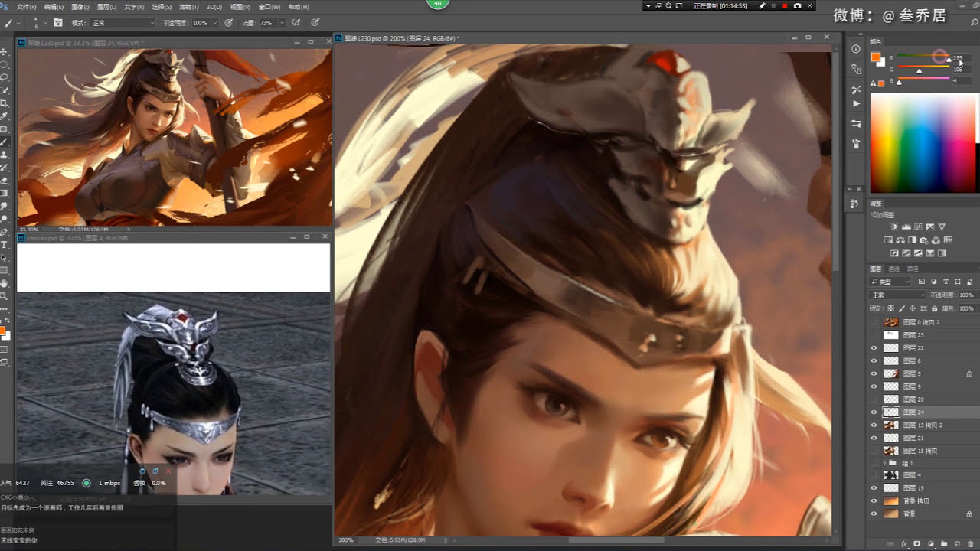980x551 pixels.
Task: Select the Brush tool in the left toolbar
Action: point(4,142)
